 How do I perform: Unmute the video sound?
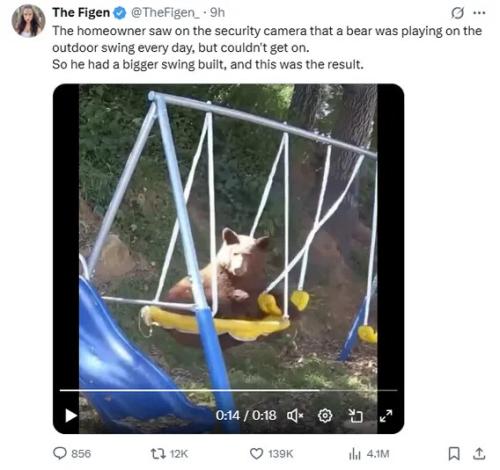(295, 416)
